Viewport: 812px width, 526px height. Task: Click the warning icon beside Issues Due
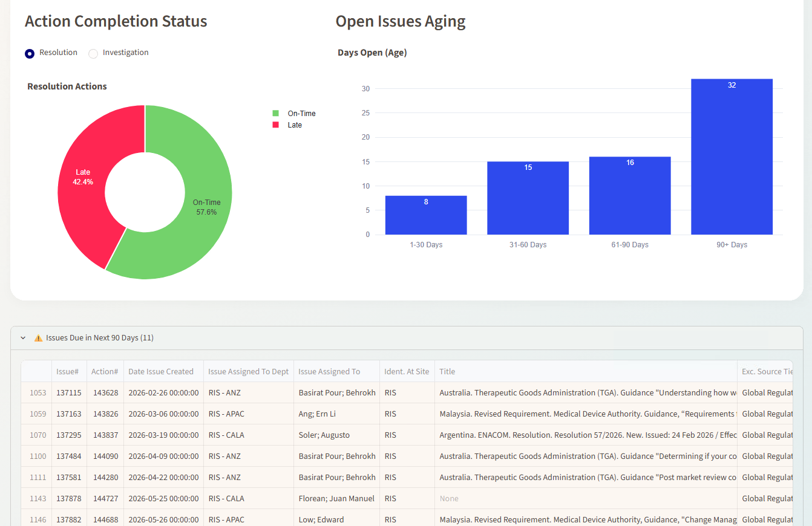pos(38,338)
